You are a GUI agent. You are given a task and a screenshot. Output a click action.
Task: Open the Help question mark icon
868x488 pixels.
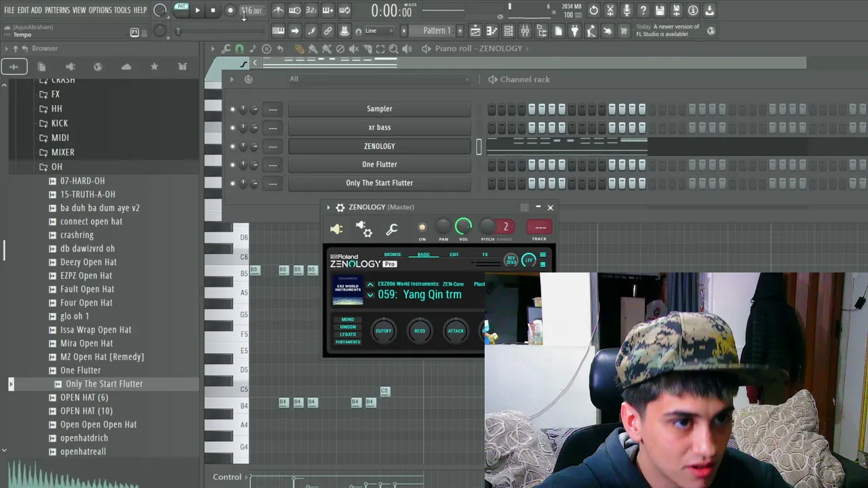coord(644,10)
